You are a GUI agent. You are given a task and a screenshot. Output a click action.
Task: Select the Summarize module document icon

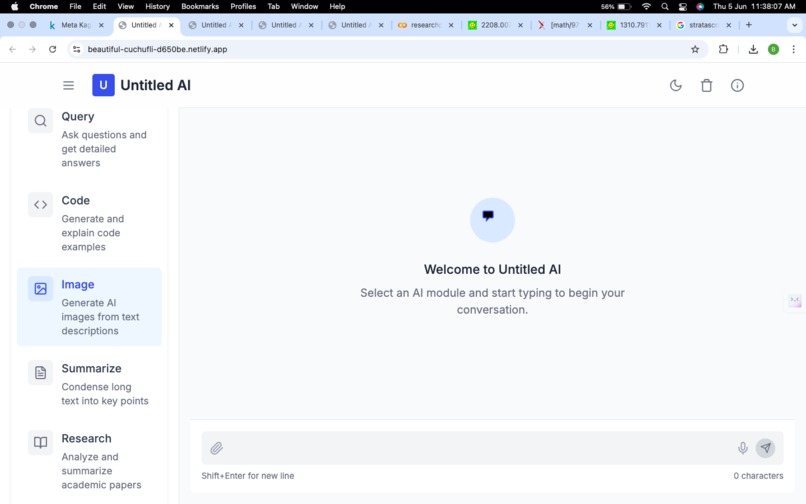point(41,373)
